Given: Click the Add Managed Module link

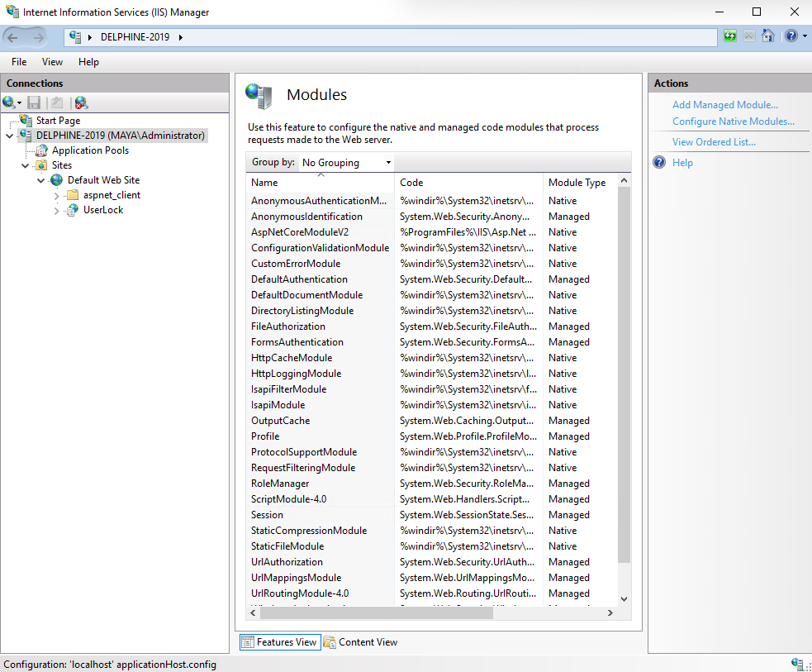Looking at the screenshot, I should (725, 105).
